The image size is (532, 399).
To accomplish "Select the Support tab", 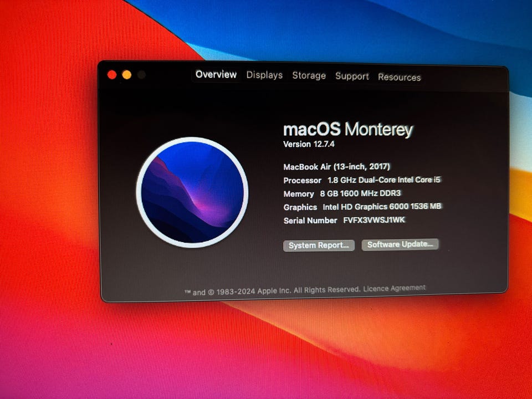I will [352, 76].
